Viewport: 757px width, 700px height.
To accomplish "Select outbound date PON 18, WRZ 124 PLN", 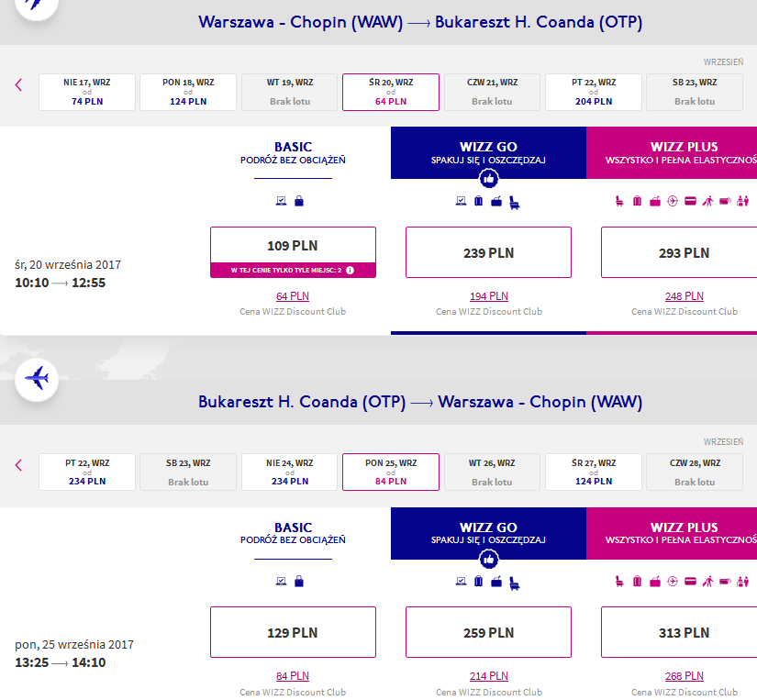I will coord(188,93).
